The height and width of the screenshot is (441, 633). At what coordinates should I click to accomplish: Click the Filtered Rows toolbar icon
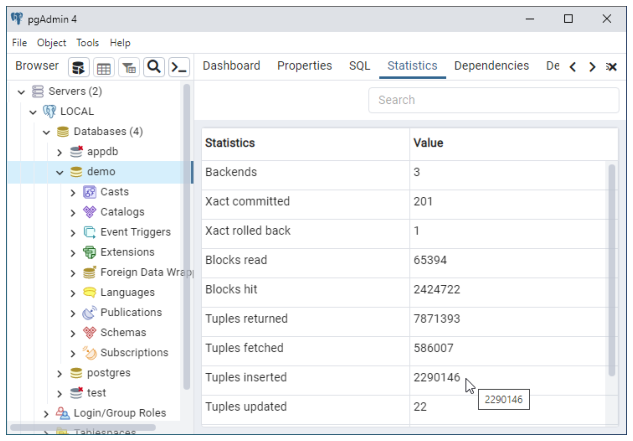point(129,67)
